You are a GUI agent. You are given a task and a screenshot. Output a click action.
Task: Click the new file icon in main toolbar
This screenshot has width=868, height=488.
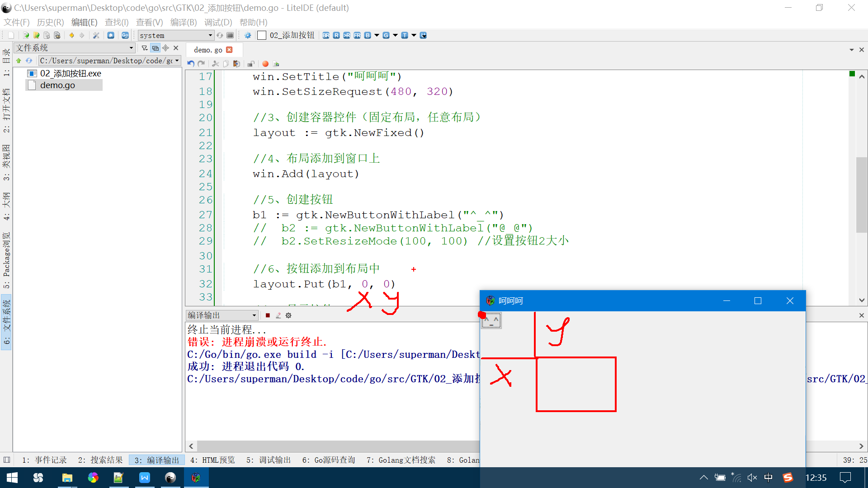pos(11,35)
